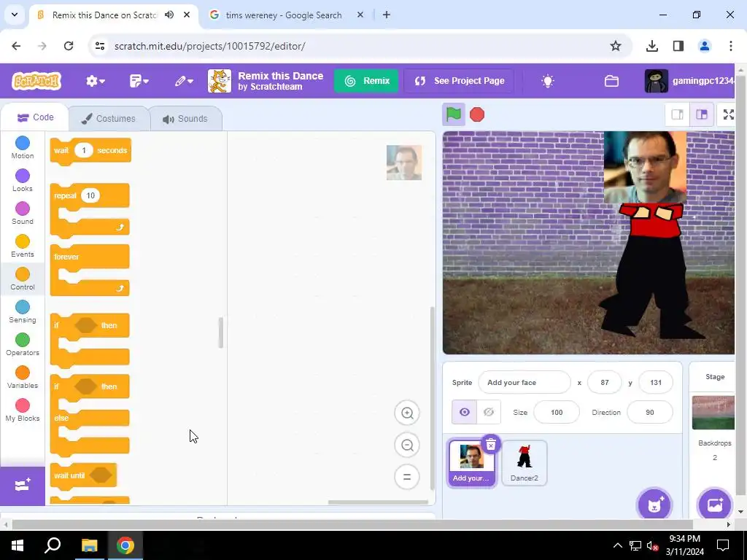Enter full screen stage mode

[x=729, y=114]
